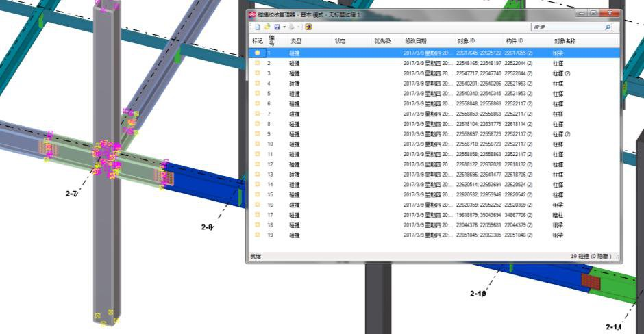Select component ID cell 34867706 (2)
This screenshot has width=644, height=334.
tap(519, 215)
